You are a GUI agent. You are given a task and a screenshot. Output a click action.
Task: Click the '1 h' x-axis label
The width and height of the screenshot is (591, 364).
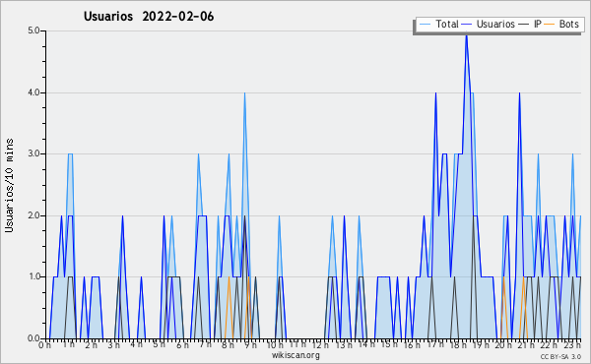(x=69, y=344)
